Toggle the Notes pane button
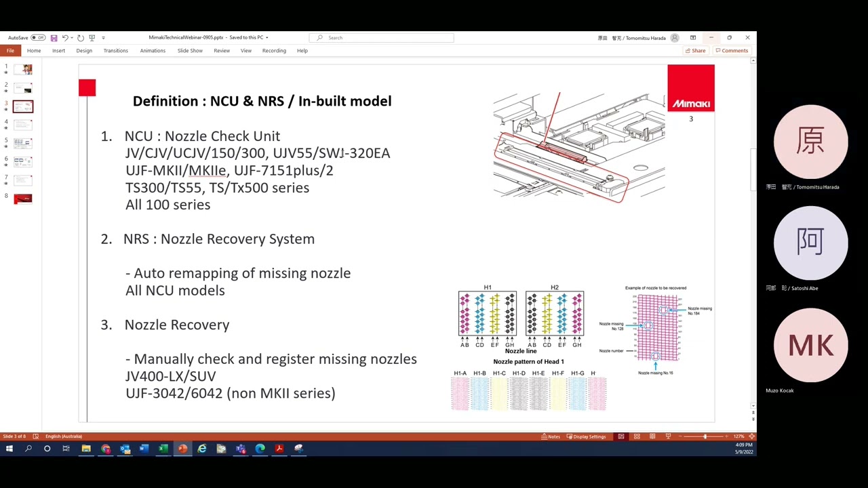 click(x=551, y=436)
